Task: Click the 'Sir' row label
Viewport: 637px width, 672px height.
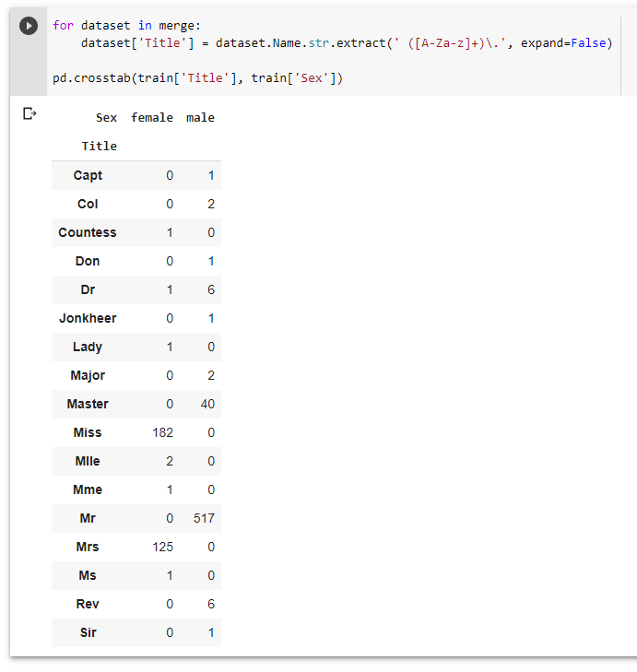Action: click(88, 632)
